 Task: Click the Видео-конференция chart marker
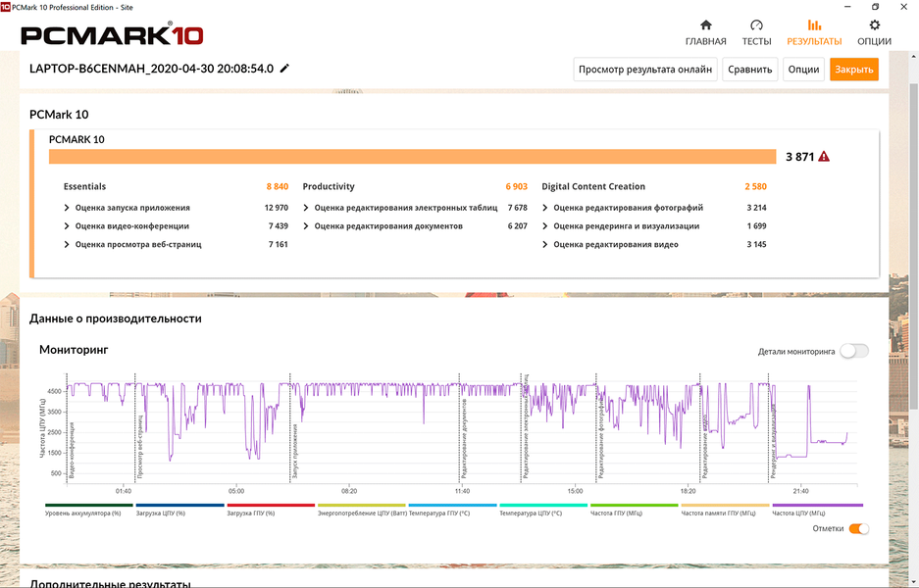[x=72, y=449]
